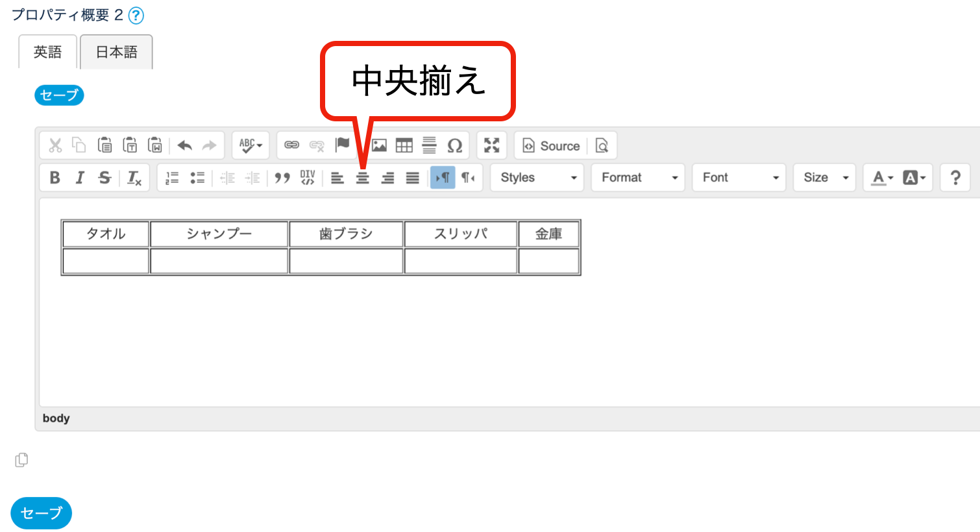Click the Center align icon
980x532 pixels.
click(362, 178)
